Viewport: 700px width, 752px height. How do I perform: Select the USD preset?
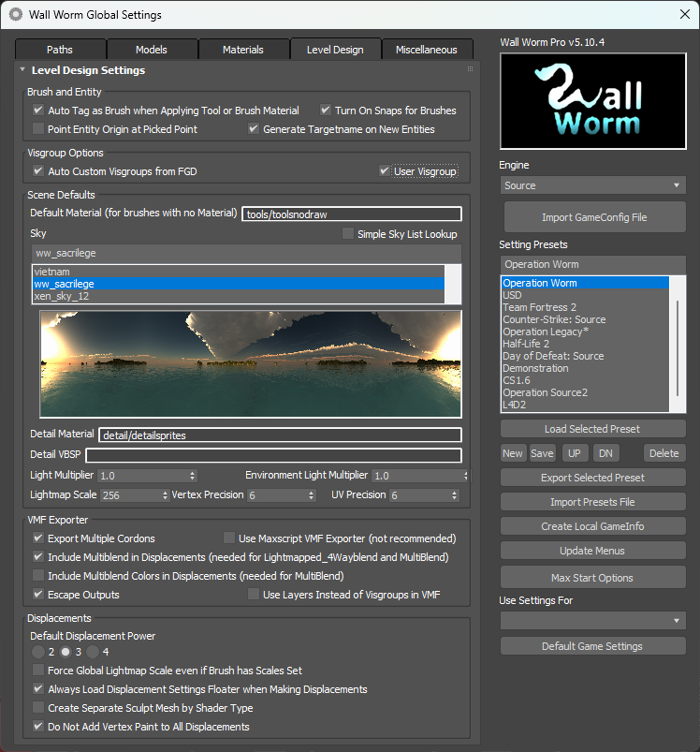[x=585, y=295]
